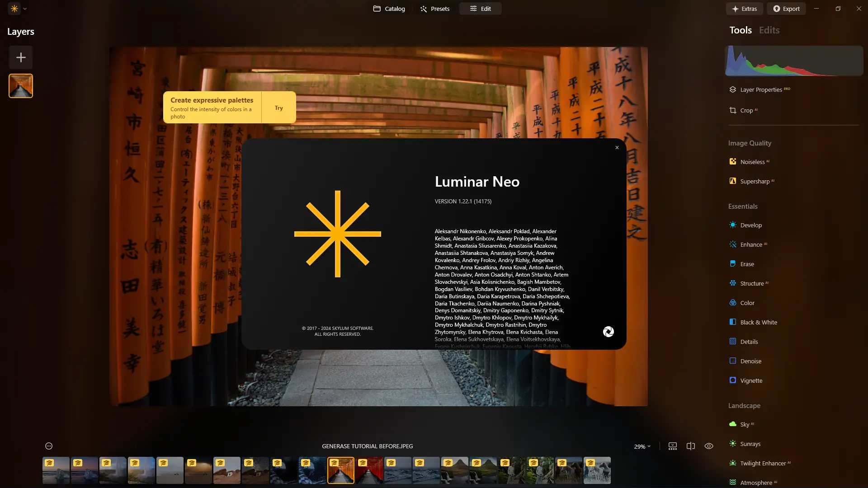868x488 pixels.
Task: Toggle the filmstrip visibility icon
Action: pos(673,446)
